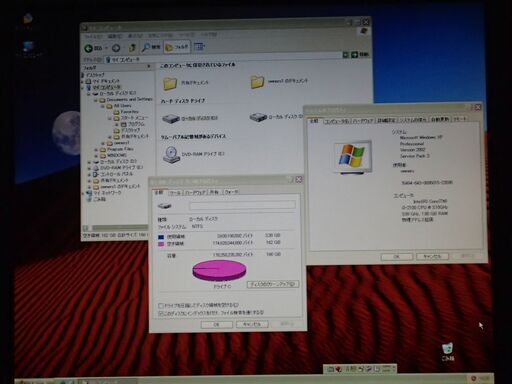
Task: Open the Views icon in Explorer toolbar
Action: [199, 47]
